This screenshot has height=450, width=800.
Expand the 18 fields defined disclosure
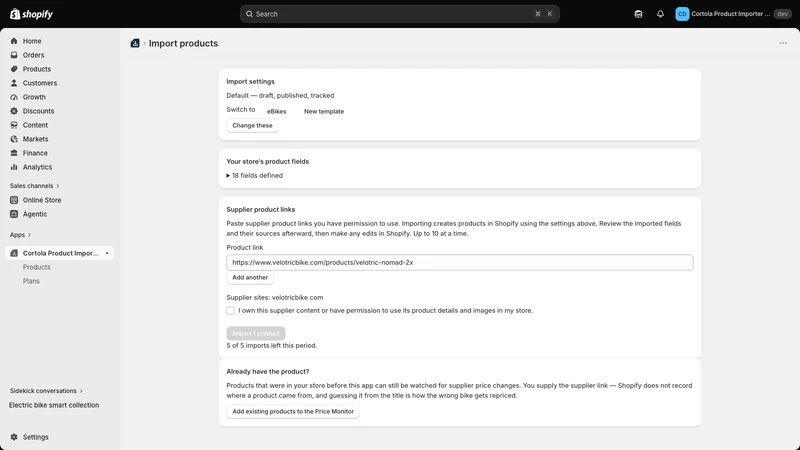coord(255,176)
